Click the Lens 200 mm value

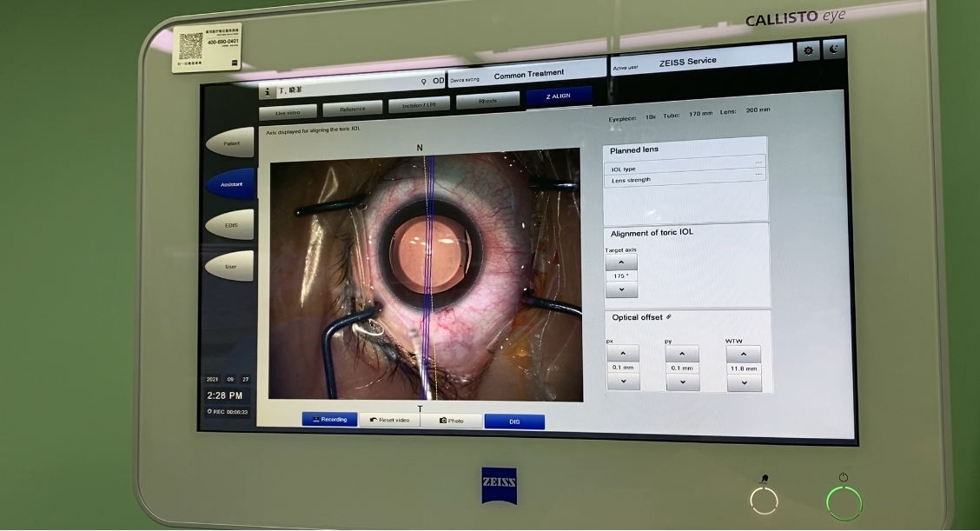[x=758, y=110]
